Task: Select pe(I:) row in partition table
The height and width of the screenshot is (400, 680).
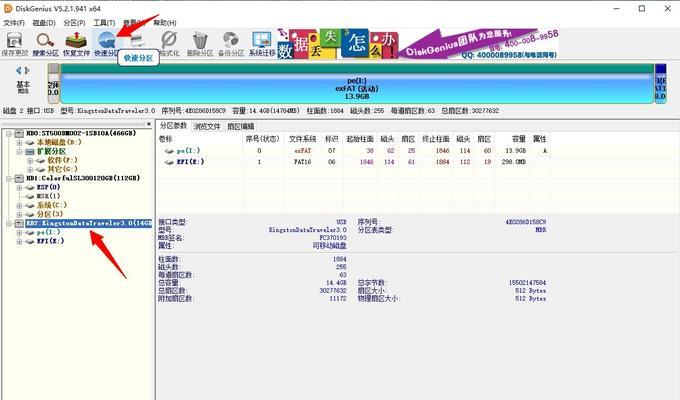Action: (x=353, y=151)
